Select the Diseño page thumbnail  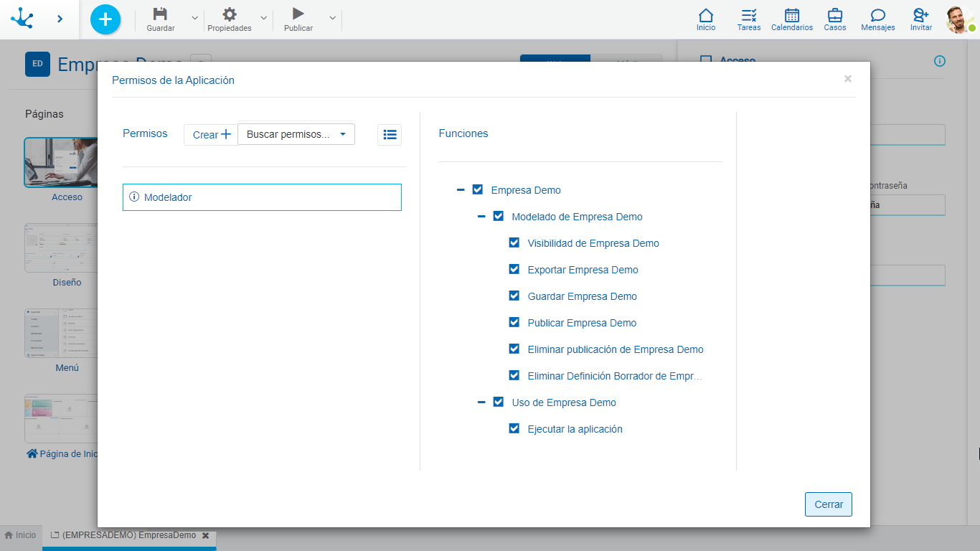pos(62,248)
